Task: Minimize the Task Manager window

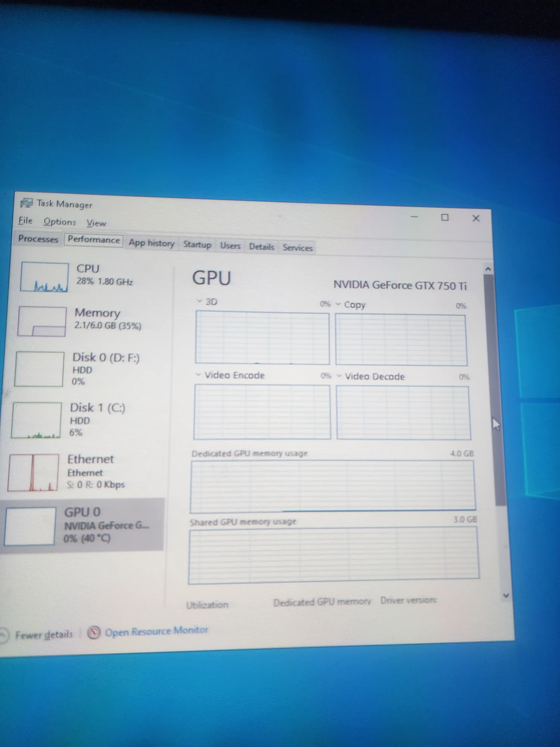Action: click(x=415, y=216)
